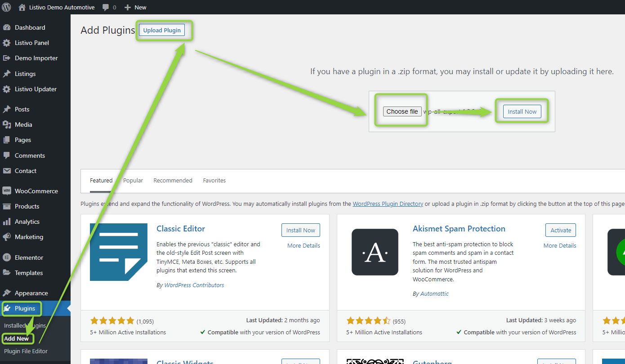
Task: Click the Posts pushpin icon
Action: click(7, 109)
